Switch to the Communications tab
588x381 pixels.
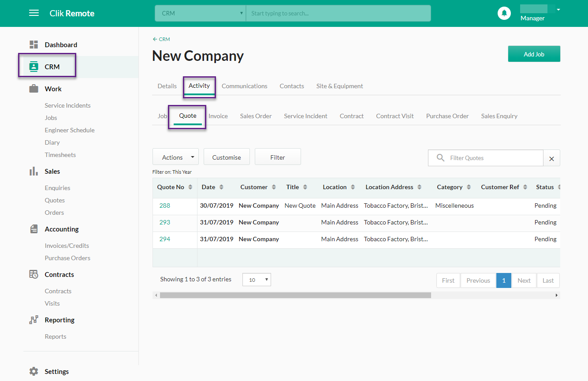pyautogui.click(x=244, y=86)
